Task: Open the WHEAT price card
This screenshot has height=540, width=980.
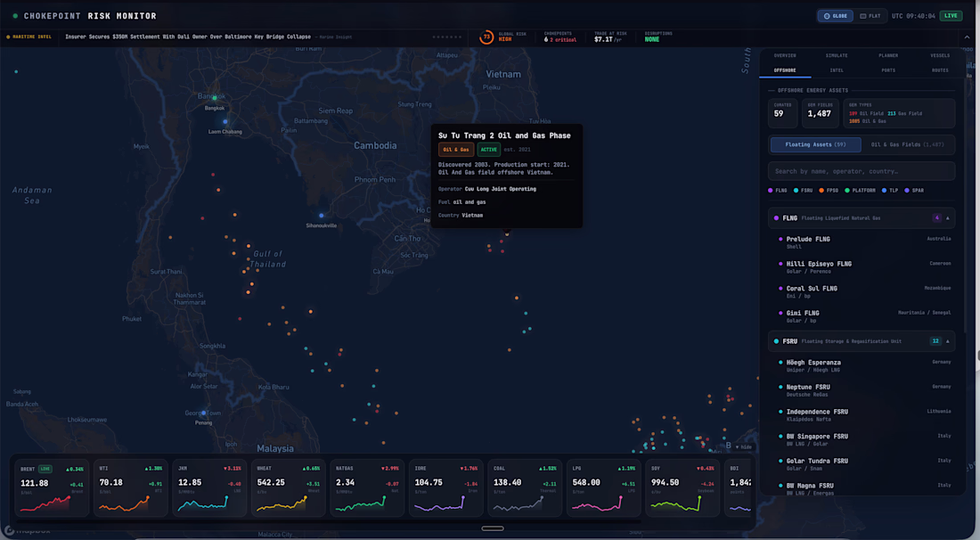Action: pyautogui.click(x=288, y=488)
